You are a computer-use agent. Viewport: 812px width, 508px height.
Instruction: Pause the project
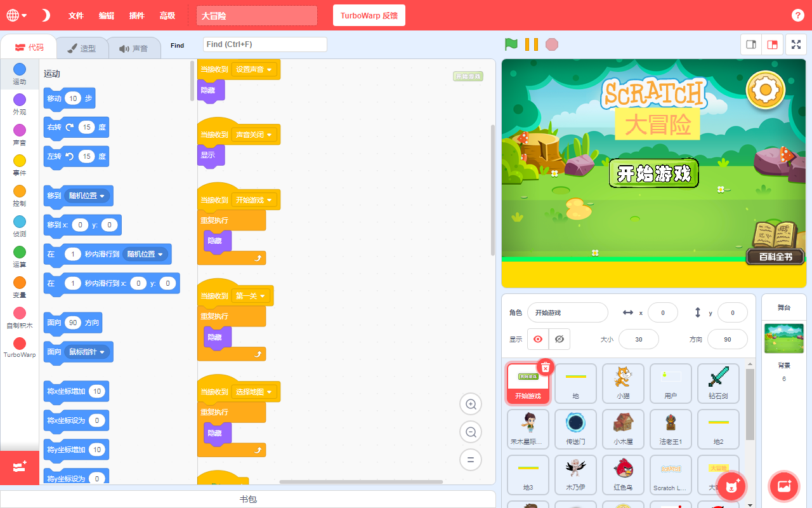pyautogui.click(x=532, y=44)
